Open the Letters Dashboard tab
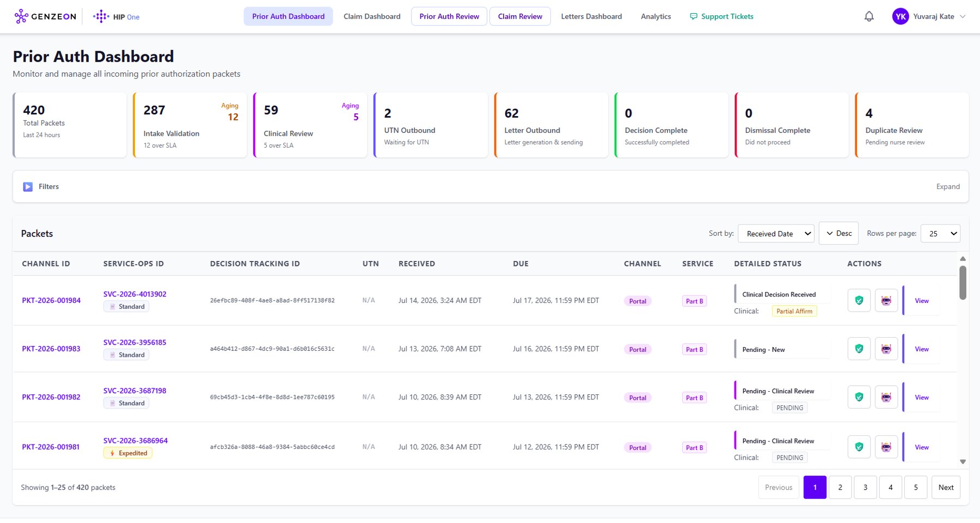 591,16
